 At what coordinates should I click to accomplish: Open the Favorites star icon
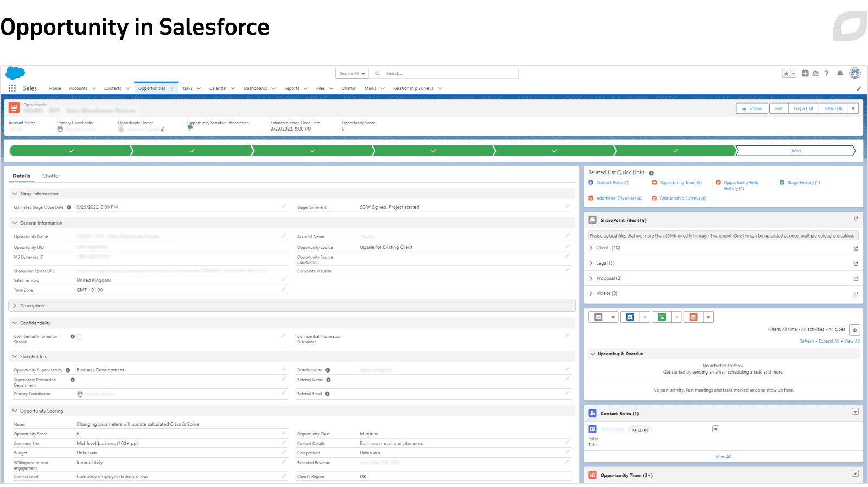tap(786, 73)
